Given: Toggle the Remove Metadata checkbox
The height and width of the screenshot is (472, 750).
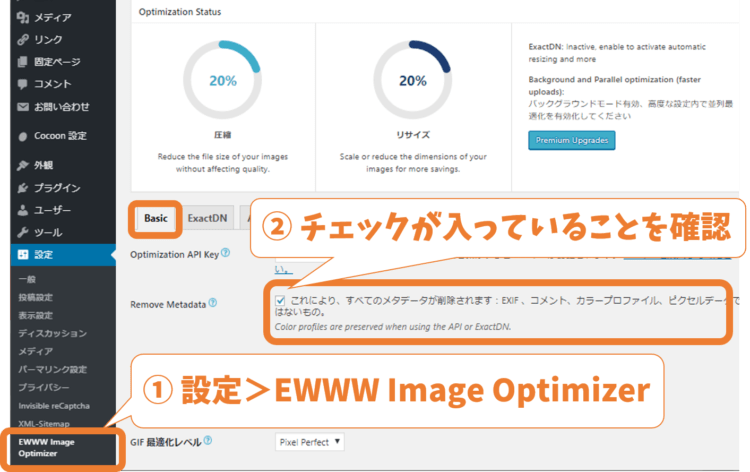Looking at the screenshot, I should [x=280, y=300].
